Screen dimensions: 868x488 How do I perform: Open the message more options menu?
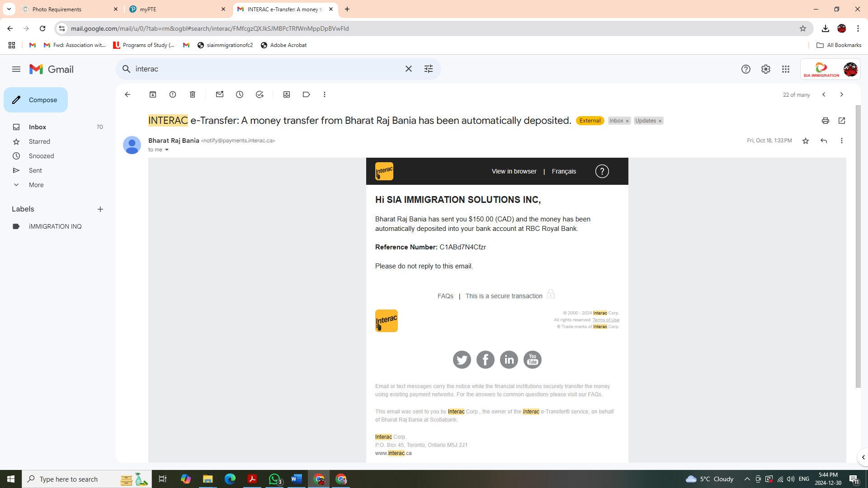[842, 141]
